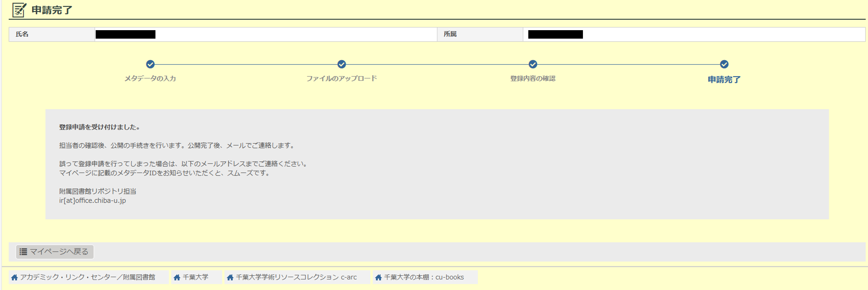Click the home icon beside アカデミック・リンク・センター link
Image resolution: width=868 pixels, height=290 pixels.
click(x=15, y=277)
